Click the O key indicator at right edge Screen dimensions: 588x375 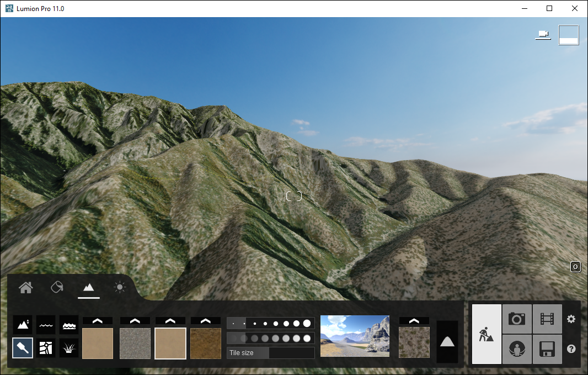point(575,267)
